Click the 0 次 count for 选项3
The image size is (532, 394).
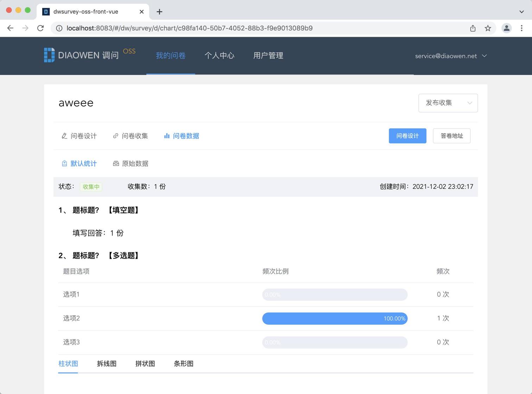[x=443, y=342]
